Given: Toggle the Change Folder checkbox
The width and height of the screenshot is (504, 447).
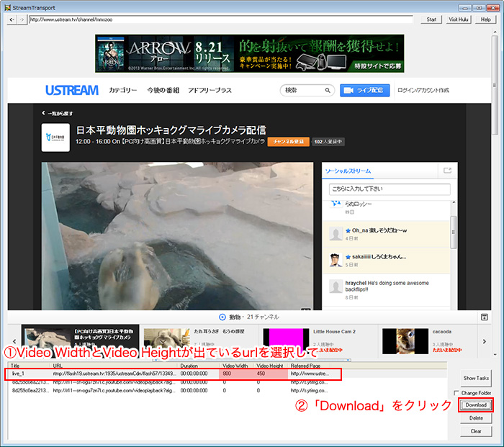Looking at the screenshot, I should click(x=456, y=393).
